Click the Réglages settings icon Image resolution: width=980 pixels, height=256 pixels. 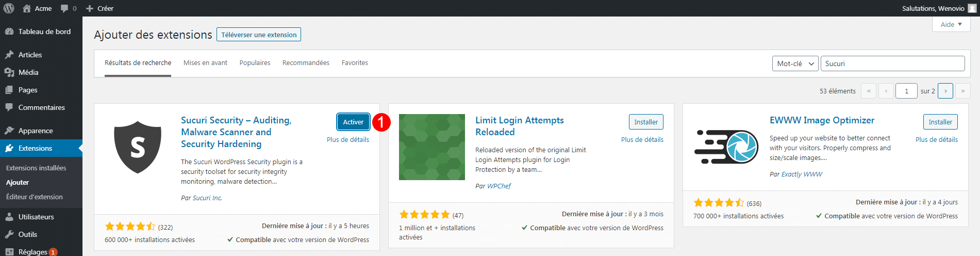[x=9, y=252]
